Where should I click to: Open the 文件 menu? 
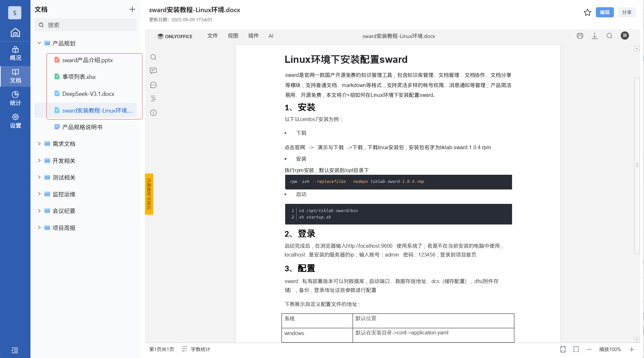click(x=212, y=36)
